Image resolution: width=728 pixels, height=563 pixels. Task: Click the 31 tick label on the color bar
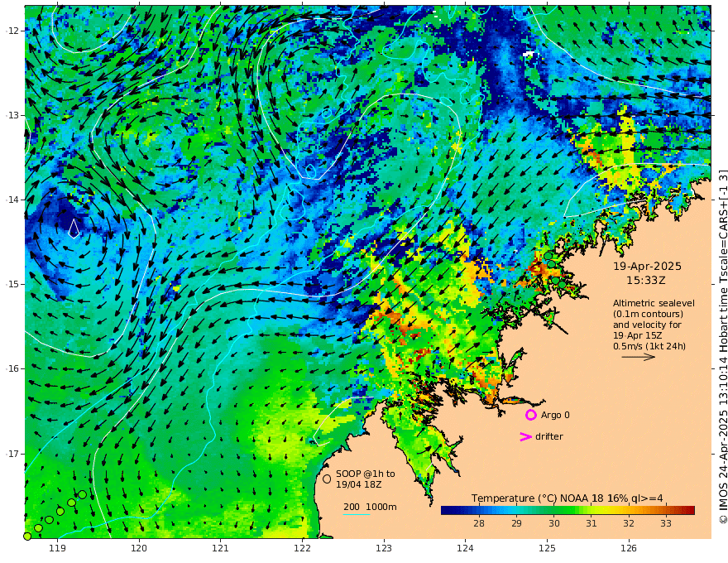[x=591, y=523]
